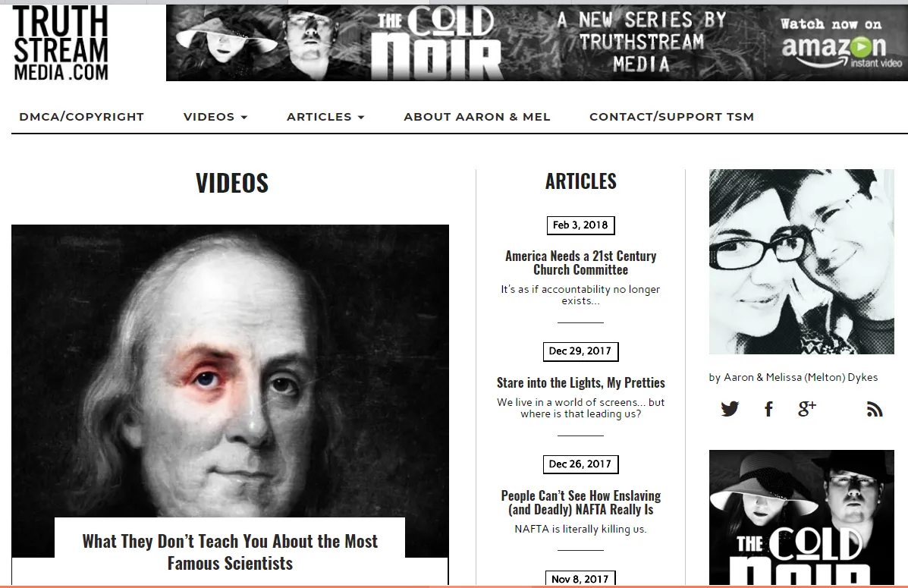Open Contact/Support TSM page

pos(672,116)
